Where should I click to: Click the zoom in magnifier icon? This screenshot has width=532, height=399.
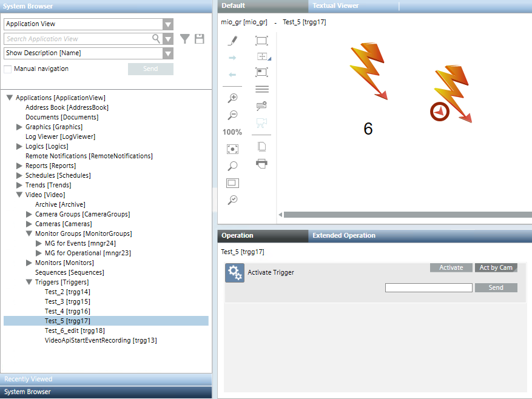[x=232, y=97]
